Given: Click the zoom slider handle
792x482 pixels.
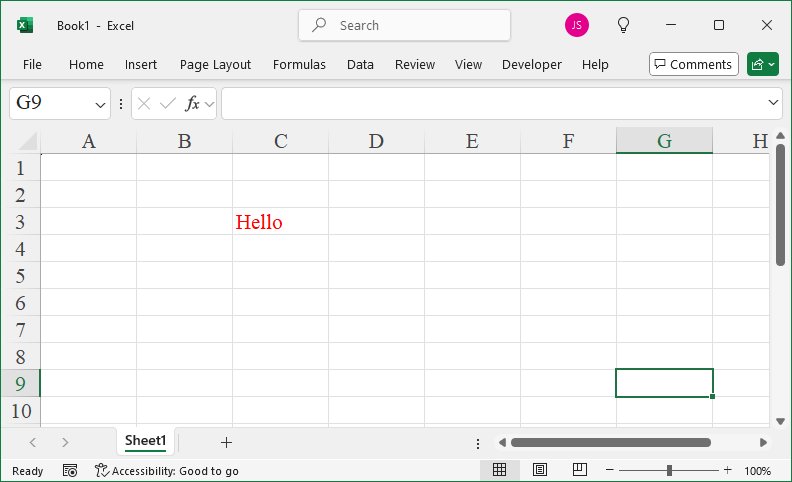Looking at the screenshot, I should pyautogui.click(x=669, y=470).
